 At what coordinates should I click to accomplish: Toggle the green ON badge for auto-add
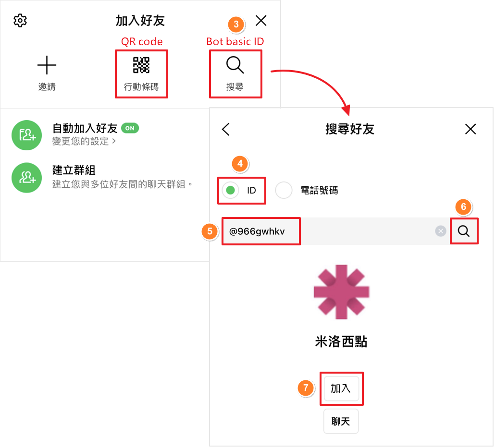pyautogui.click(x=130, y=128)
